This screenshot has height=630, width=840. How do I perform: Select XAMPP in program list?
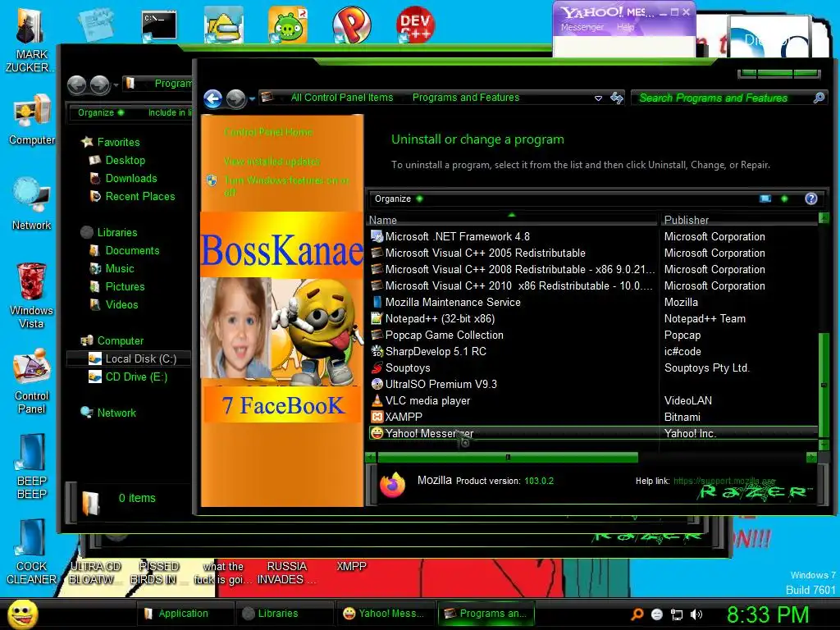[x=593, y=417]
